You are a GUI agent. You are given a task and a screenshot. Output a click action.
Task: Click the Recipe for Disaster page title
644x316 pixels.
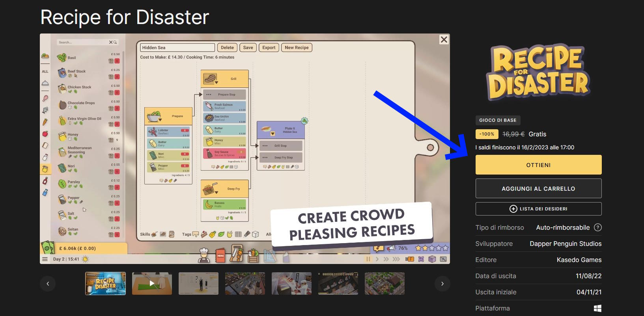(x=125, y=17)
